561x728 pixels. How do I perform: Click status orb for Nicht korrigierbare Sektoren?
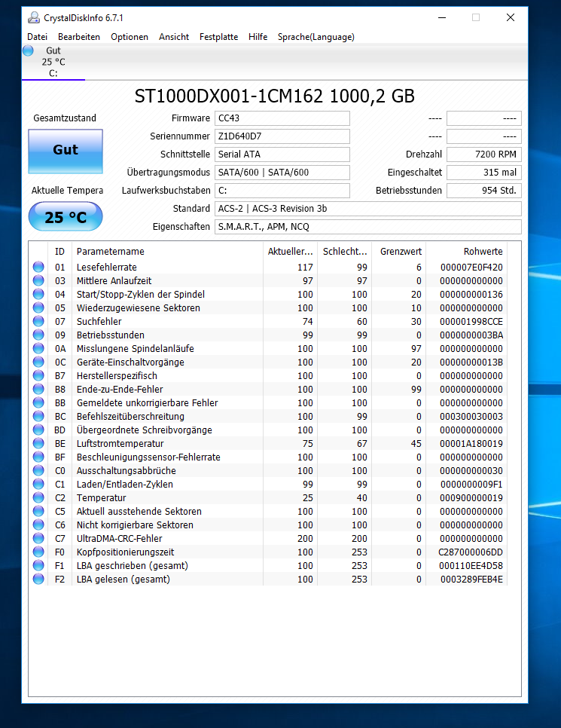click(38, 525)
